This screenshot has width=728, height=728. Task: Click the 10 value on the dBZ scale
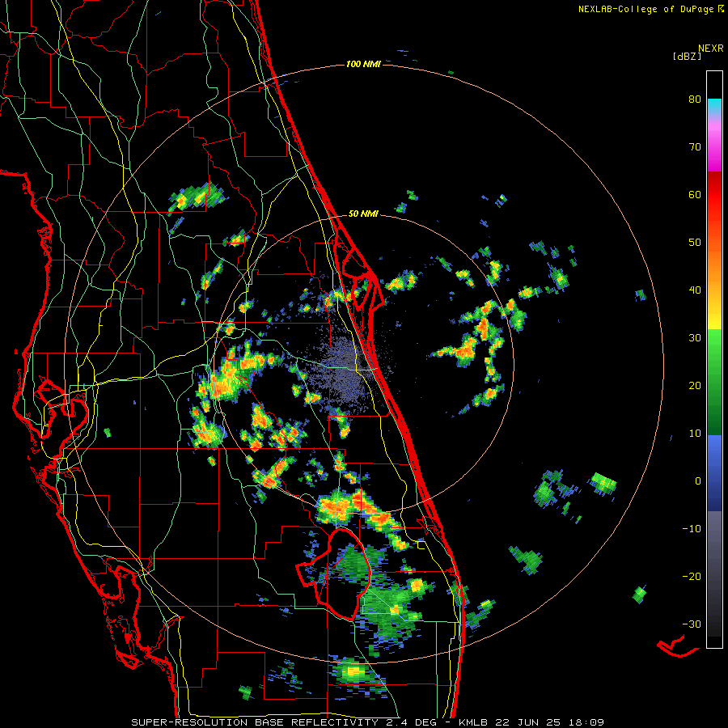pyautogui.click(x=695, y=434)
